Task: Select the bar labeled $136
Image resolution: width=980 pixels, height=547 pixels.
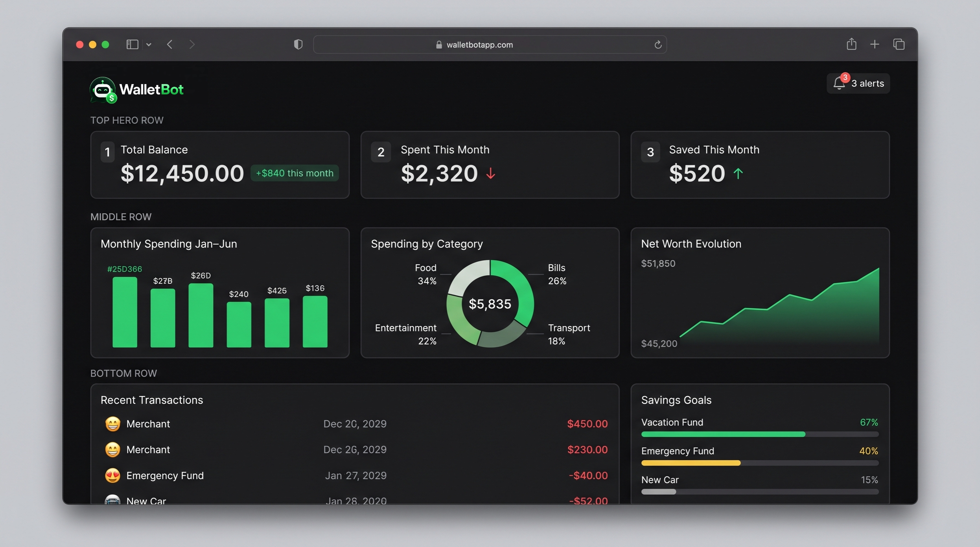Action: (315, 322)
